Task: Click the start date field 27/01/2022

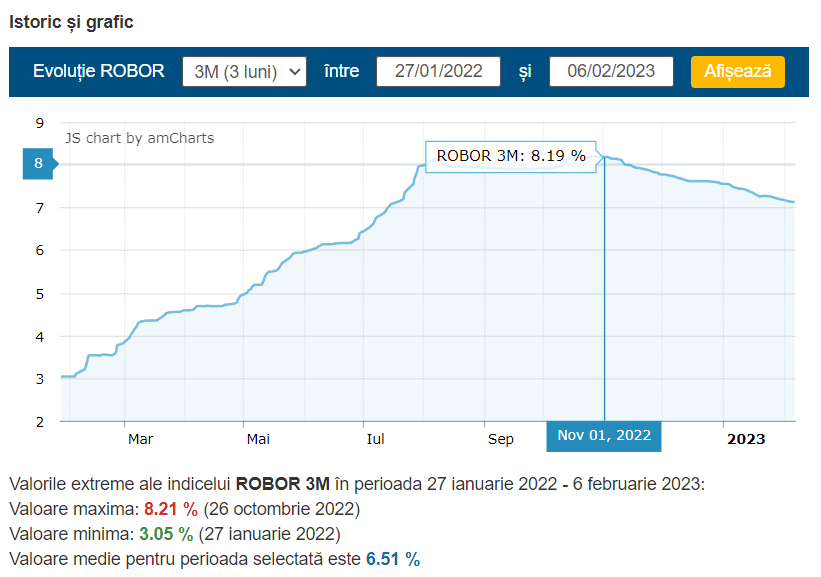Action: point(438,72)
